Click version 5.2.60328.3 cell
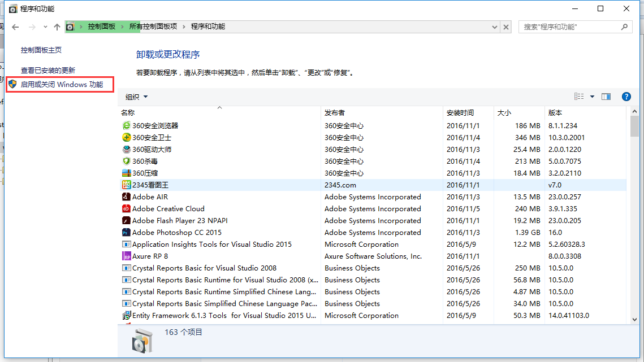The height and width of the screenshot is (362, 644). click(x=567, y=244)
